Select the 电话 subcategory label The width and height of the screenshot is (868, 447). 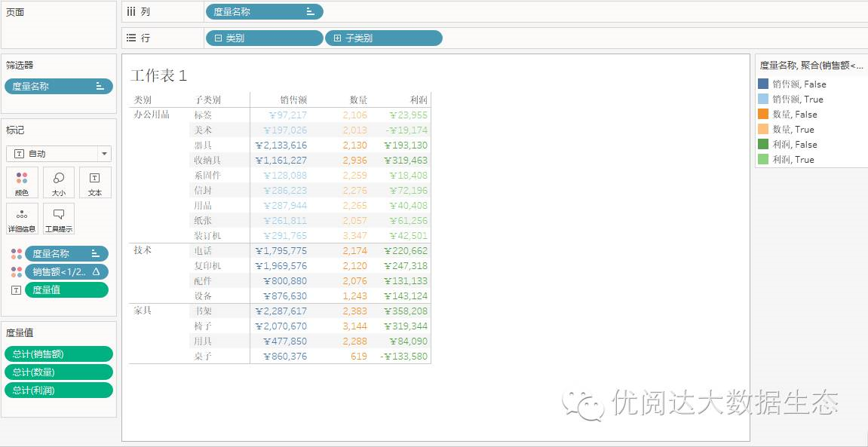pos(203,250)
